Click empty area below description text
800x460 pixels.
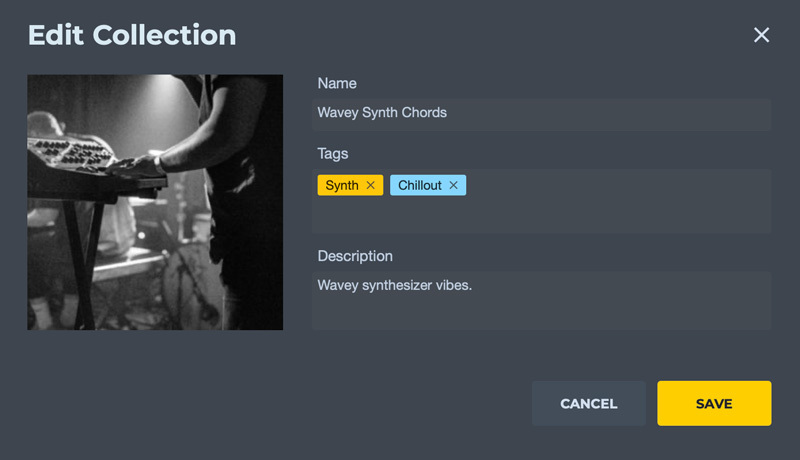(x=540, y=313)
